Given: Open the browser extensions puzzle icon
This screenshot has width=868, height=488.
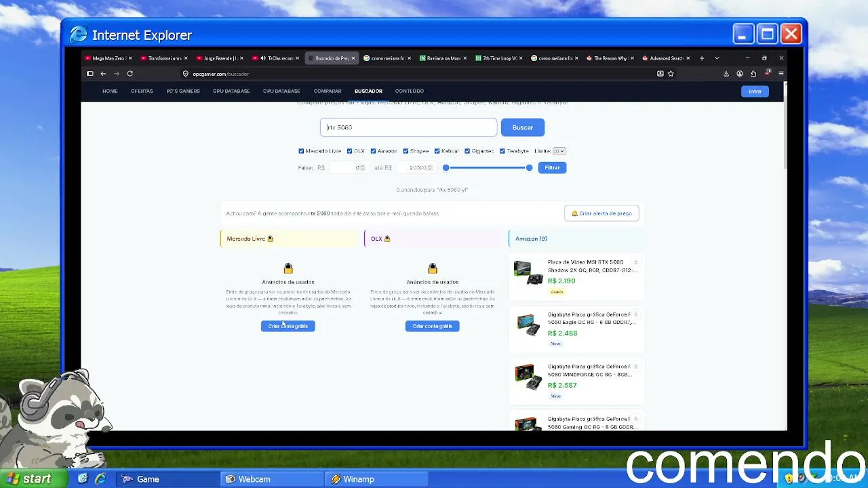Looking at the screenshot, I should click(753, 74).
